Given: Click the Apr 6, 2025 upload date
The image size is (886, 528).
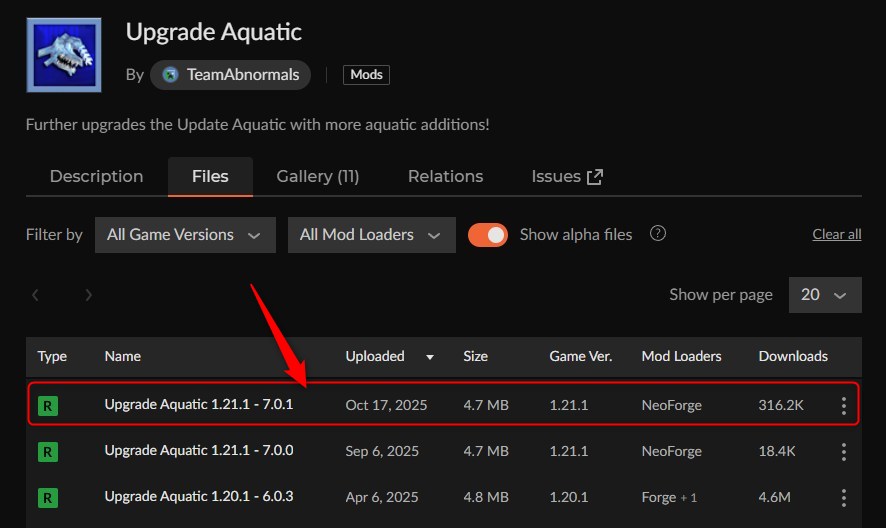Looking at the screenshot, I should [382, 497].
